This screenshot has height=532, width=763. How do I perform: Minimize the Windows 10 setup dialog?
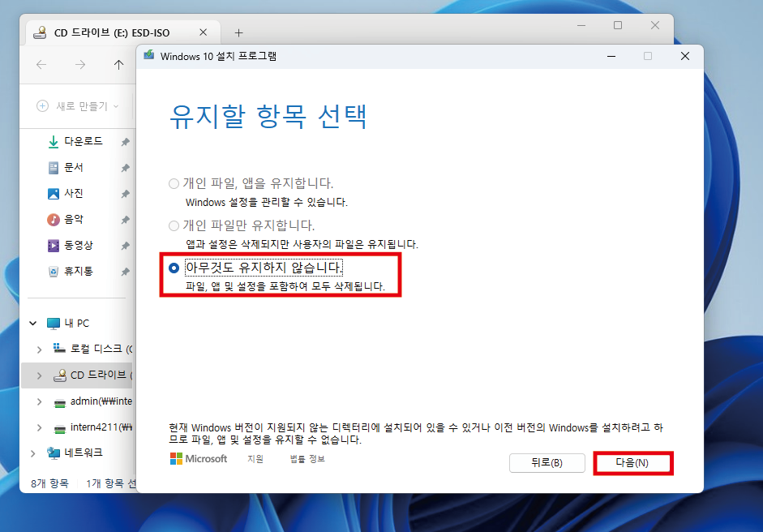611,56
